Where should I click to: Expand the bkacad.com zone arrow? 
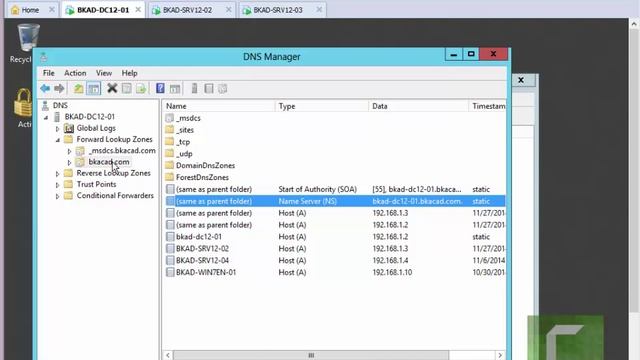click(69, 162)
